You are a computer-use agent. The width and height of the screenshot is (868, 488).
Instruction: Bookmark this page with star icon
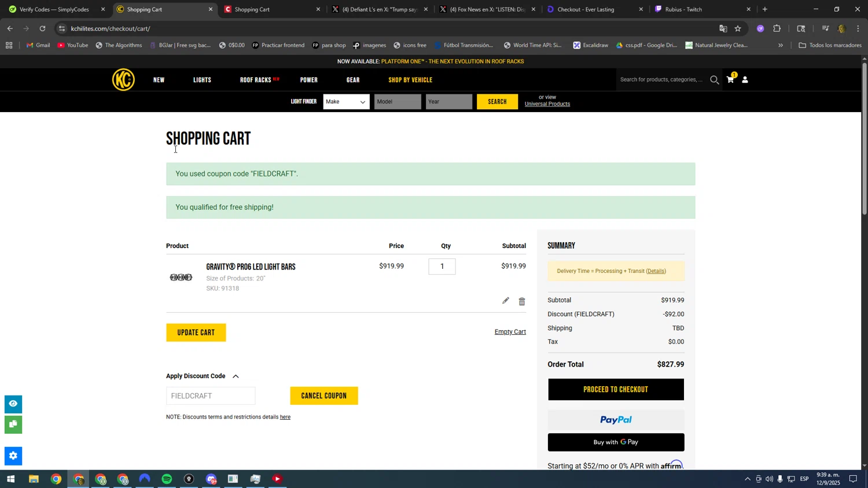(738, 28)
